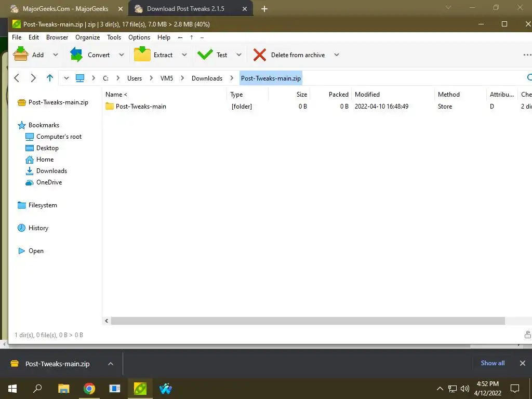Screen dimensions: 532x399
Task: Open a new browser tab
Action: coord(264,9)
